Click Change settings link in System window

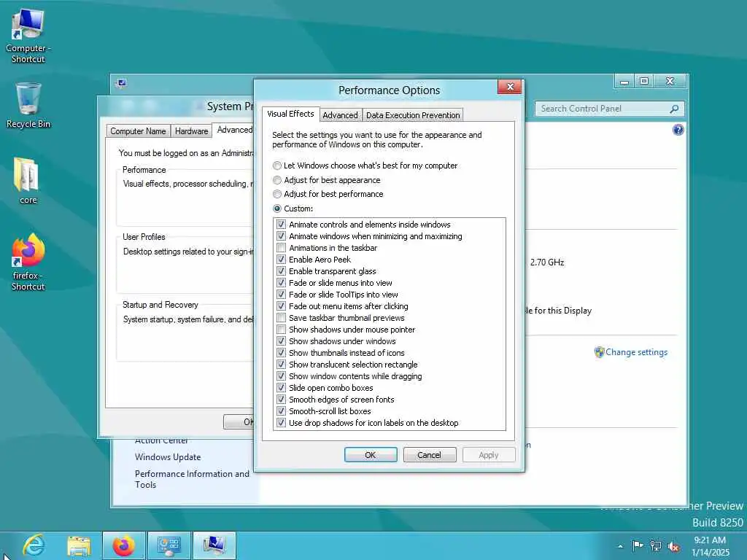pos(636,352)
